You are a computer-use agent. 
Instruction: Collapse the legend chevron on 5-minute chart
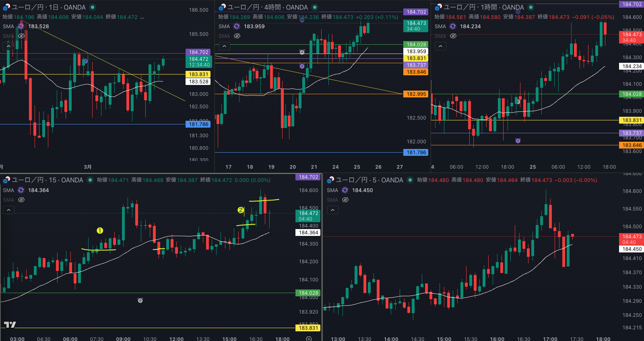click(x=332, y=210)
